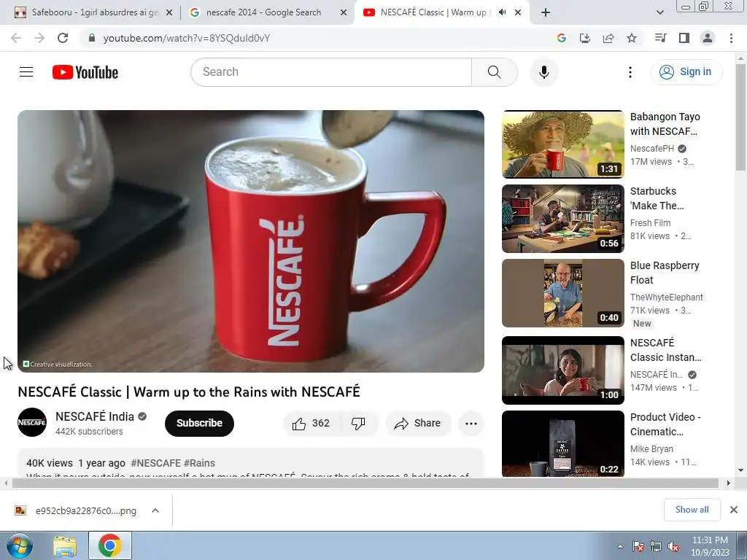Open Chrome customize menu
This screenshot has width=747, height=560.
pos(731,38)
